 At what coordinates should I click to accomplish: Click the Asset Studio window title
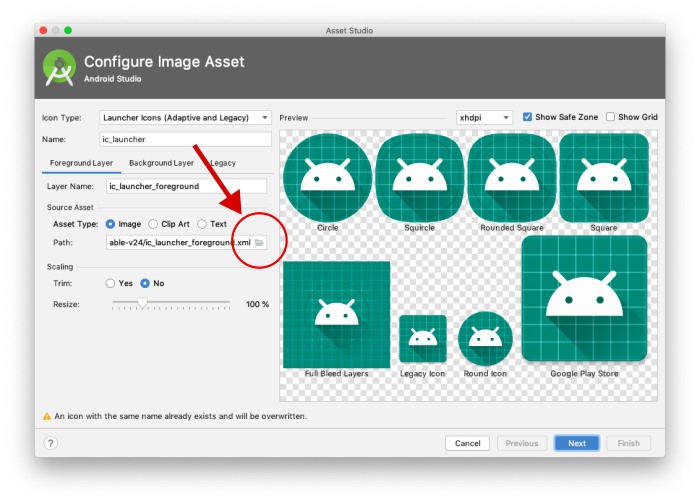click(349, 30)
